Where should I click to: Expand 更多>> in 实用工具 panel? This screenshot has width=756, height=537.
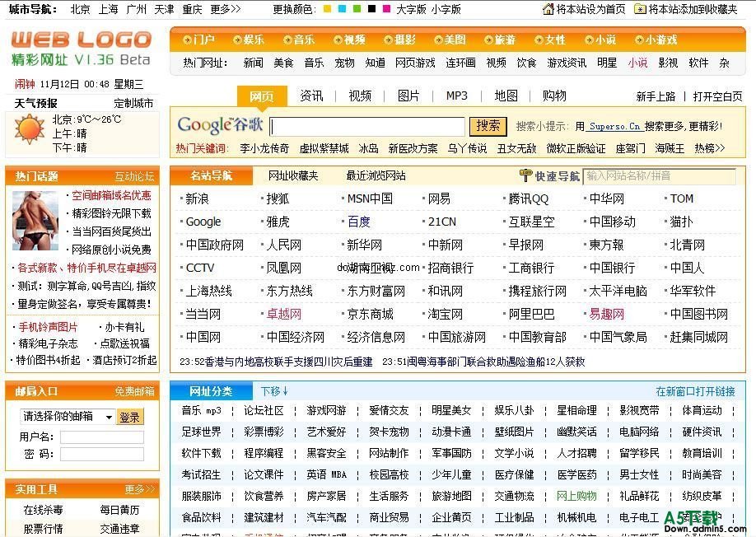tap(140, 490)
